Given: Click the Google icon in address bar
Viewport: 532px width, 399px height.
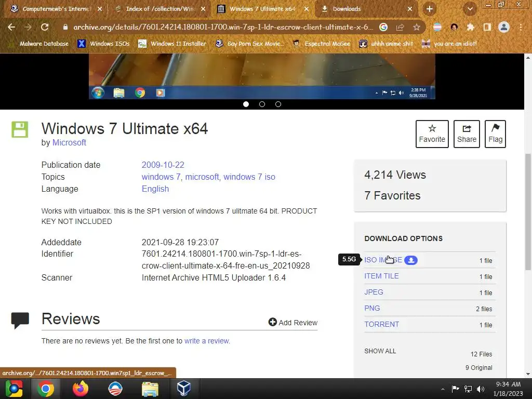Looking at the screenshot, I should coord(383,27).
